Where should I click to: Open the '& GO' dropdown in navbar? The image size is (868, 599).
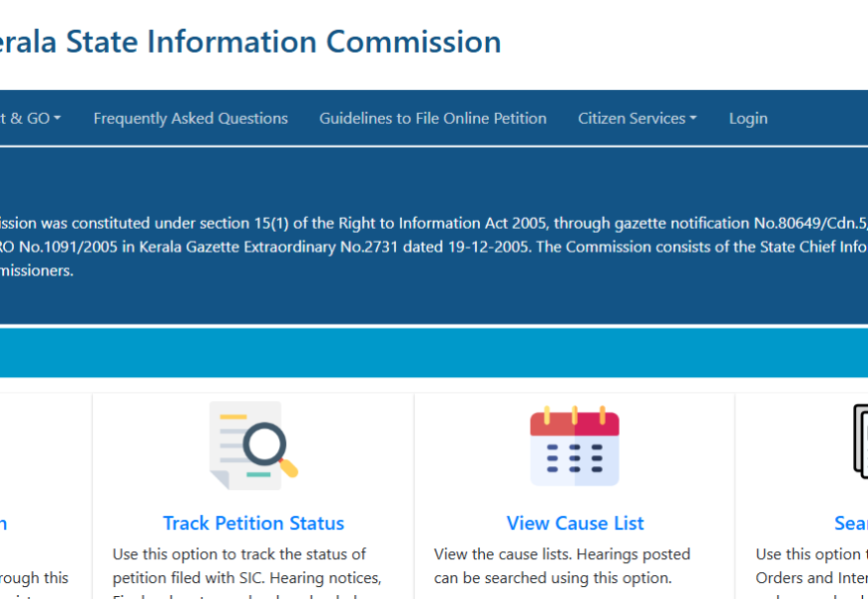point(30,118)
